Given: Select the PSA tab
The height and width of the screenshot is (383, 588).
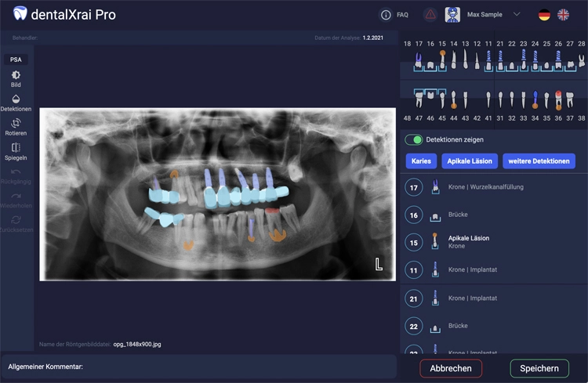Looking at the screenshot, I should tap(16, 59).
